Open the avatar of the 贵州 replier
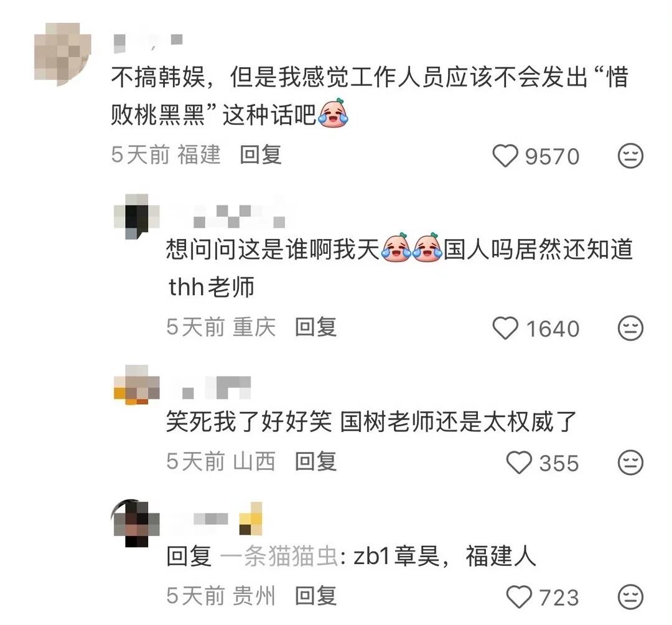672x625 pixels. point(136,524)
